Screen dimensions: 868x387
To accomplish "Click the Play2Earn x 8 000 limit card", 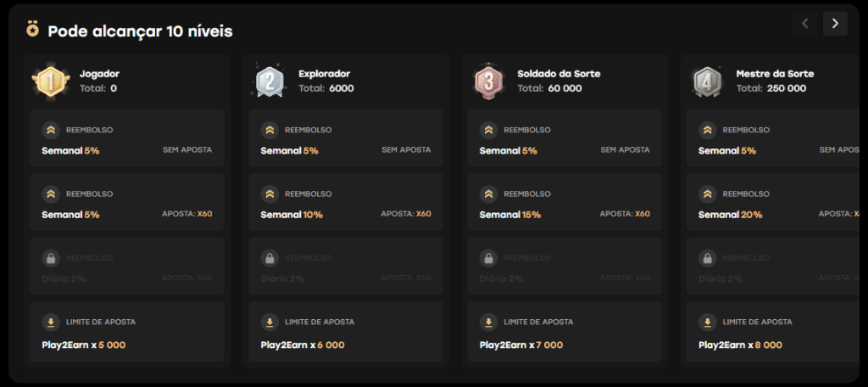I will coord(773,332).
